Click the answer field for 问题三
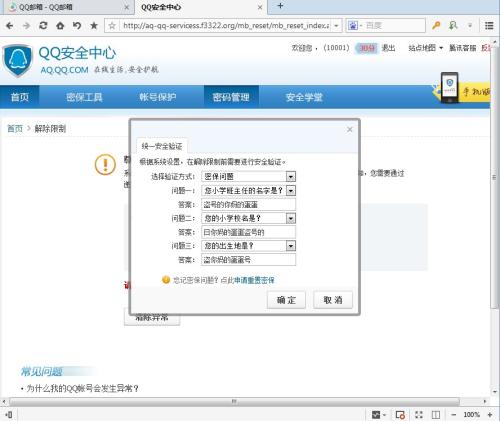The height and width of the screenshot is (421, 500). tap(248, 260)
